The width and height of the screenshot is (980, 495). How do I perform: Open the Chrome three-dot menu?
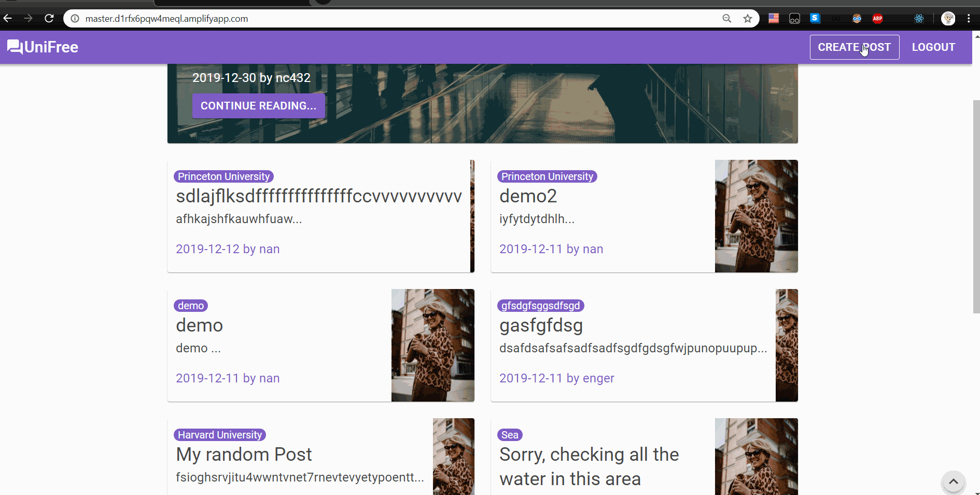click(x=969, y=19)
